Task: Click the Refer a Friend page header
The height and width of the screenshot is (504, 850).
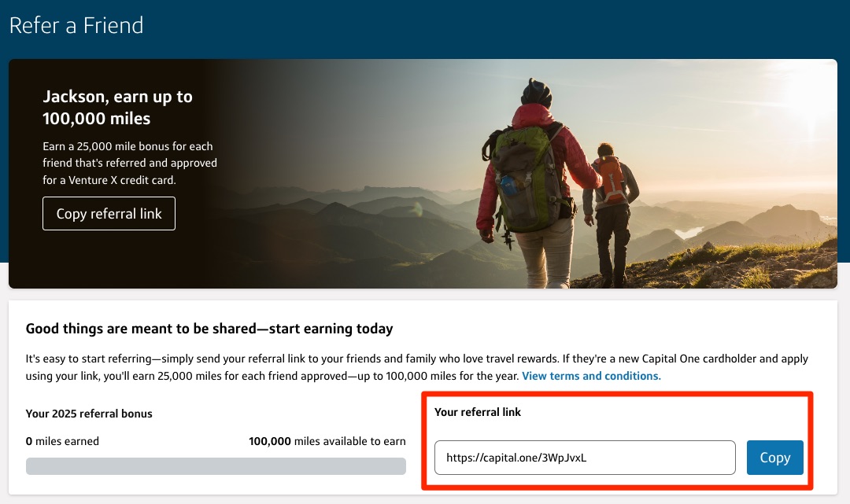Action: pos(76,24)
